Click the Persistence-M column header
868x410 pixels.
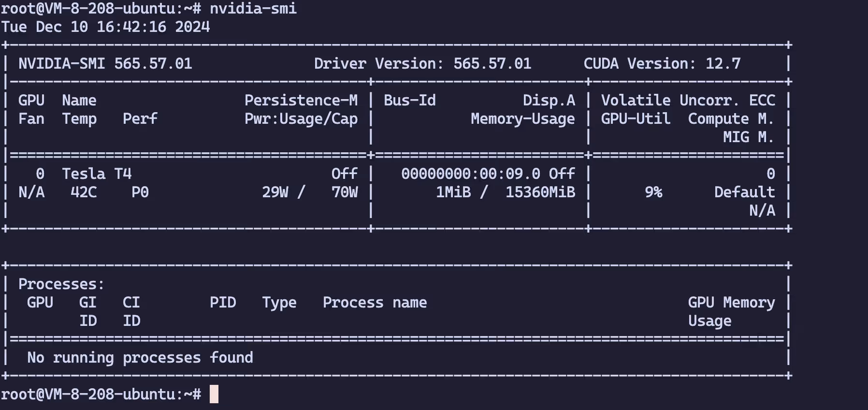coord(301,100)
